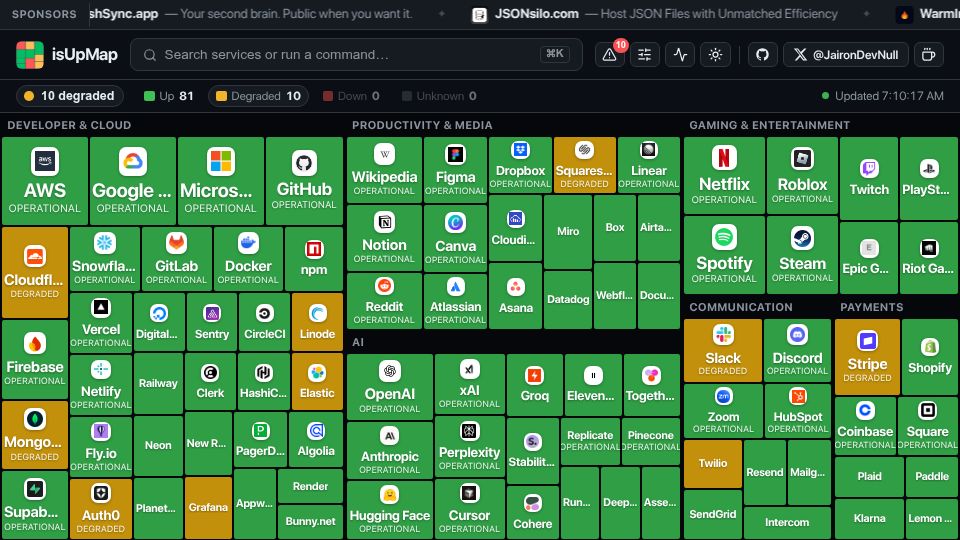Image resolution: width=960 pixels, height=540 pixels.
Task: Open the Linode tile
Action: click(317, 322)
